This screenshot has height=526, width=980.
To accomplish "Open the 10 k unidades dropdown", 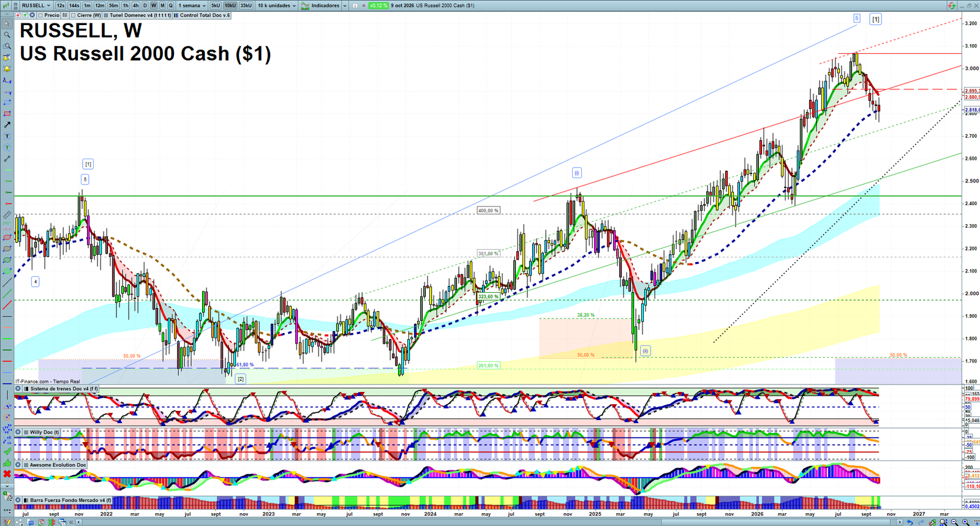I will tap(276, 6).
